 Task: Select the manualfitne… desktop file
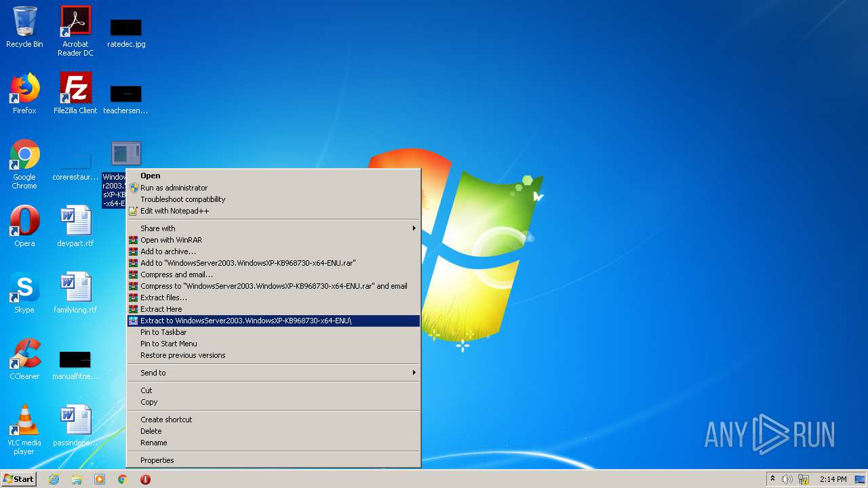click(x=75, y=364)
